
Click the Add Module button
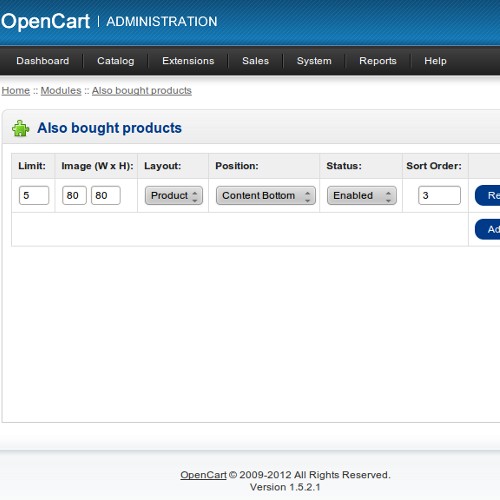488,229
